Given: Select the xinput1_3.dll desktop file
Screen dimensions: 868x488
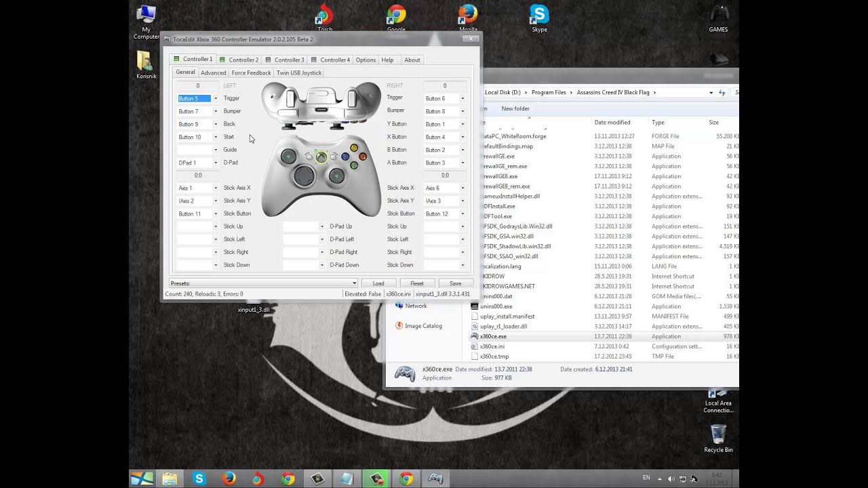Looking at the screenshot, I should [254, 310].
